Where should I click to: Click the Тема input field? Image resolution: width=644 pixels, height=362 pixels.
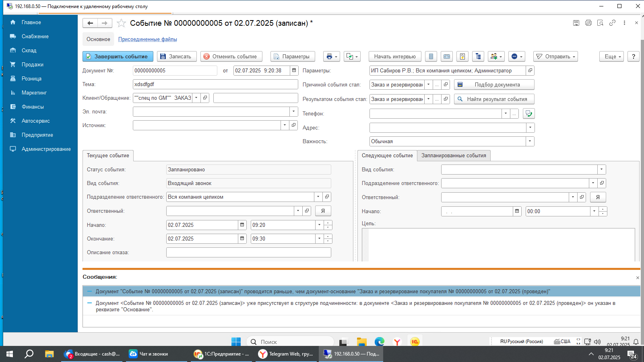coord(215,84)
